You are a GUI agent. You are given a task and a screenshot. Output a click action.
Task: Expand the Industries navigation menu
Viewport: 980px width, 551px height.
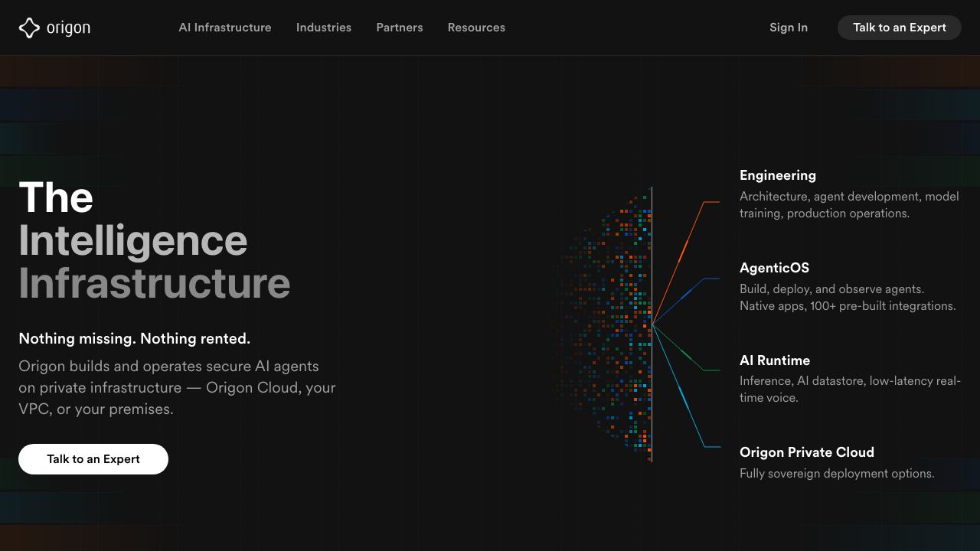tap(324, 28)
